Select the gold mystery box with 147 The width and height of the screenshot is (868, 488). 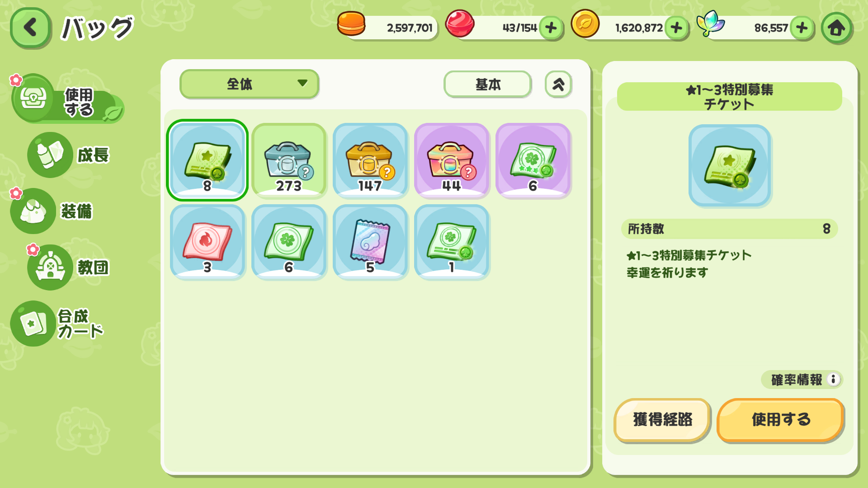[x=370, y=160]
